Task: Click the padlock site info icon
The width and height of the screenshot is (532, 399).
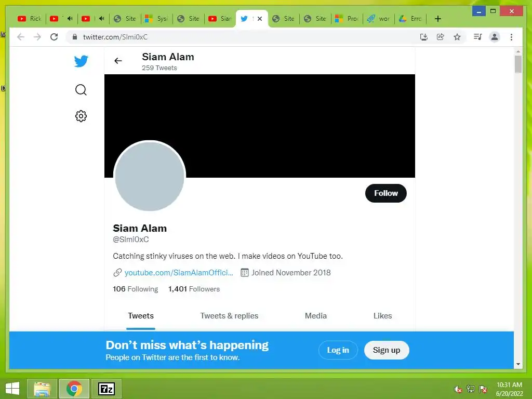Action: 75,37
